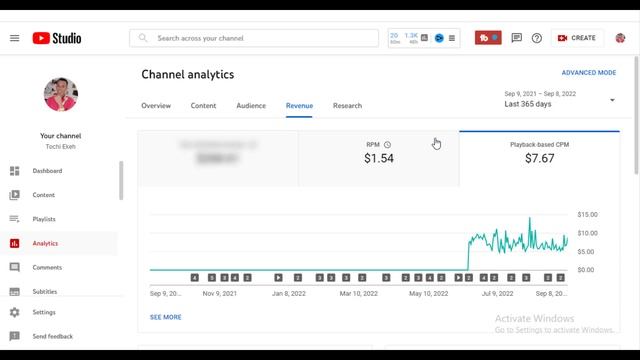Select the blurred estimated revenue card

(218, 158)
